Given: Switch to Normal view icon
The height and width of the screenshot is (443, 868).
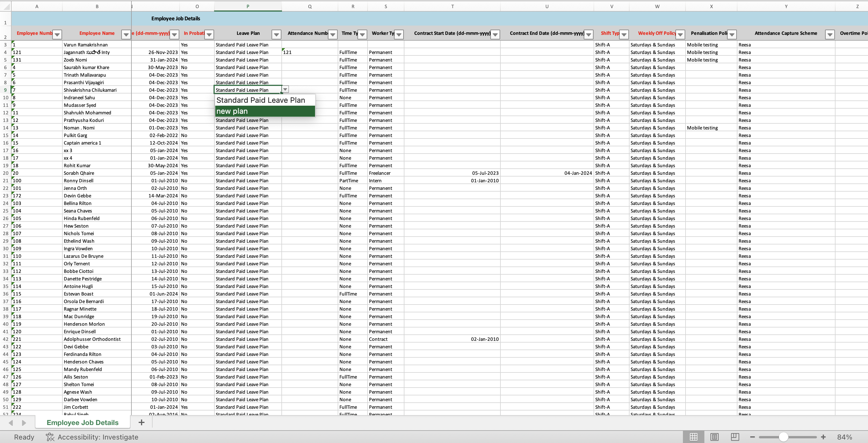Looking at the screenshot, I should coord(693,437).
